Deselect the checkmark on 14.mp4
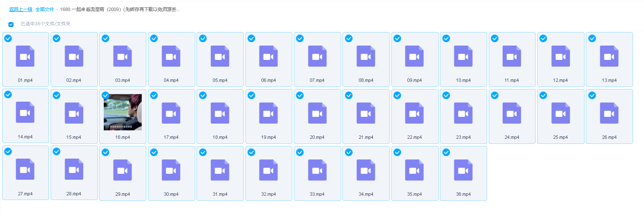This screenshot has width=644, height=216. point(8,95)
